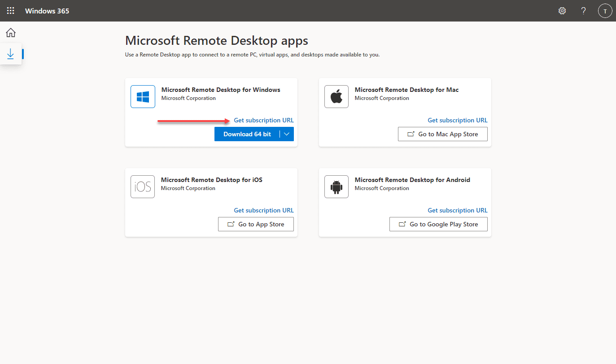Click the Apple logo icon on the Mac card

pyautogui.click(x=336, y=96)
